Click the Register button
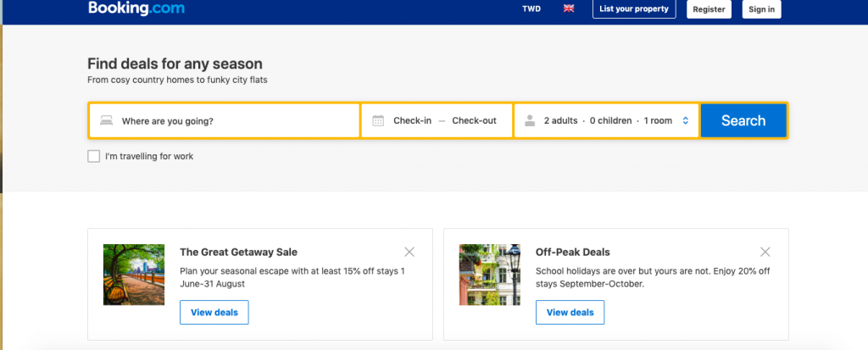Screen dimensions: 868x350 [709, 9]
